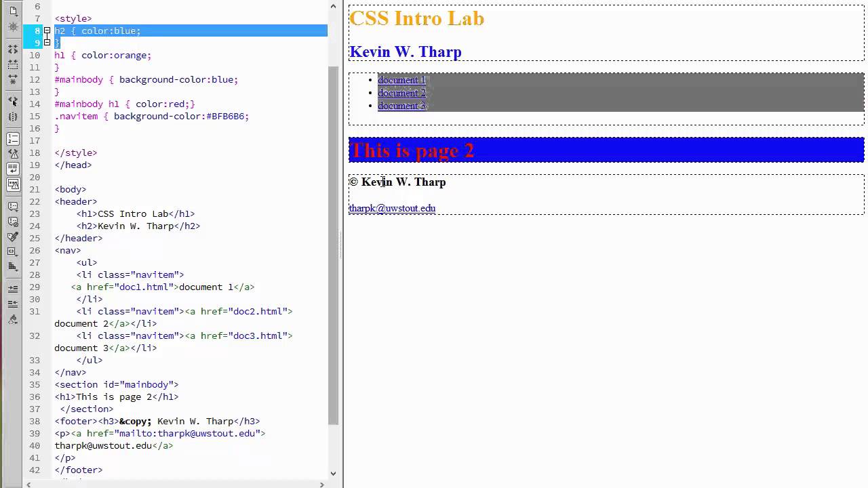Click the Collapse Selection icon
868x488 pixels.
[13, 64]
